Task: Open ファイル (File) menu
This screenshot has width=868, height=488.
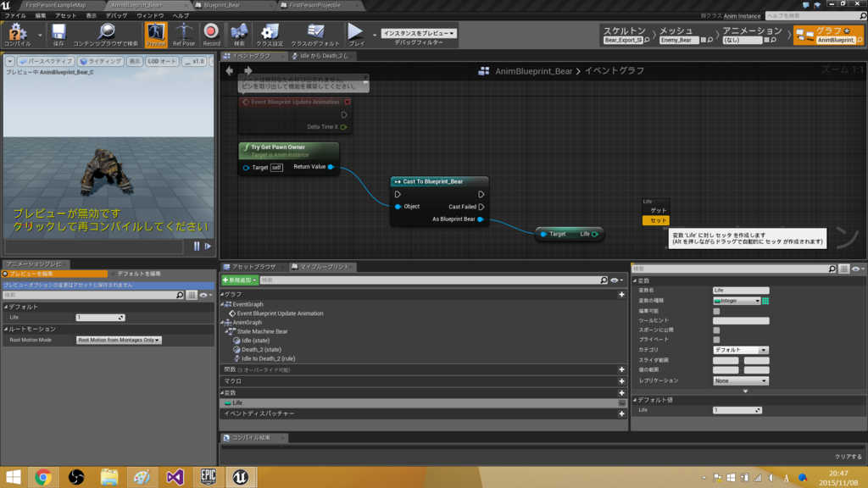Action: [x=15, y=15]
